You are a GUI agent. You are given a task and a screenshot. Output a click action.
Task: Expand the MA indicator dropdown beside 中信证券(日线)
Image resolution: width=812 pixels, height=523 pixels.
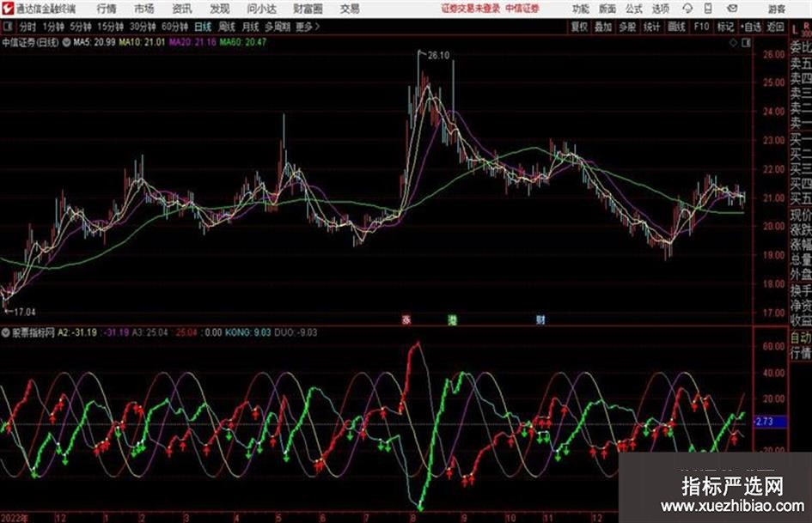(66, 42)
